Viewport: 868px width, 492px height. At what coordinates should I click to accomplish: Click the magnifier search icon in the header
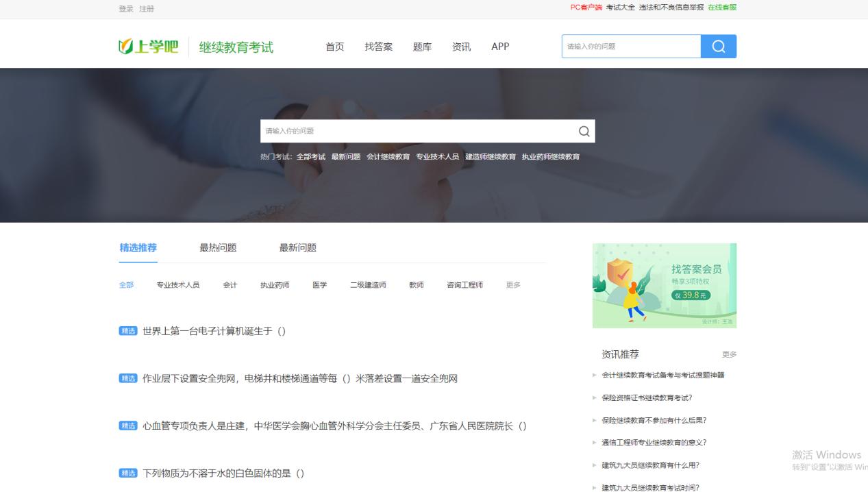pyautogui.click(x=718, y=46)
